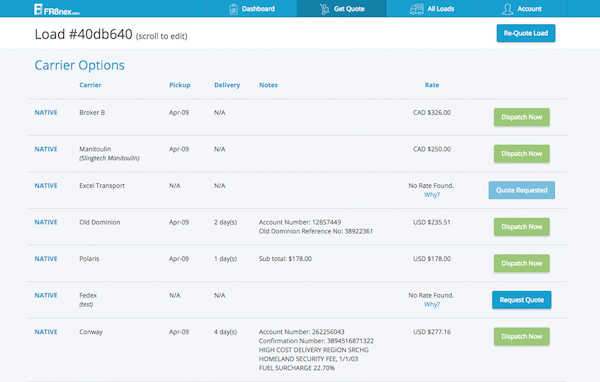The width and height of the screenshot is (600, 382).
Task: Select the Conway carrier name
Action: 91,332
